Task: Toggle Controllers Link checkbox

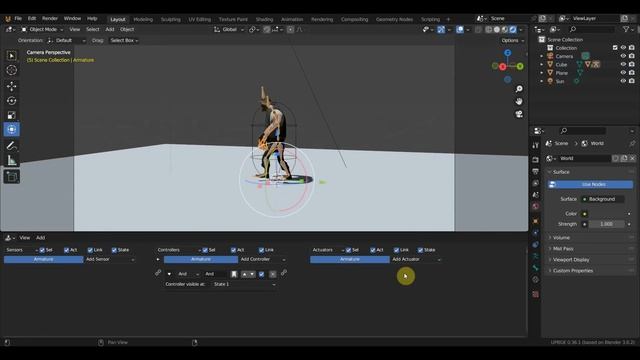Action: (x=261, y=250)
